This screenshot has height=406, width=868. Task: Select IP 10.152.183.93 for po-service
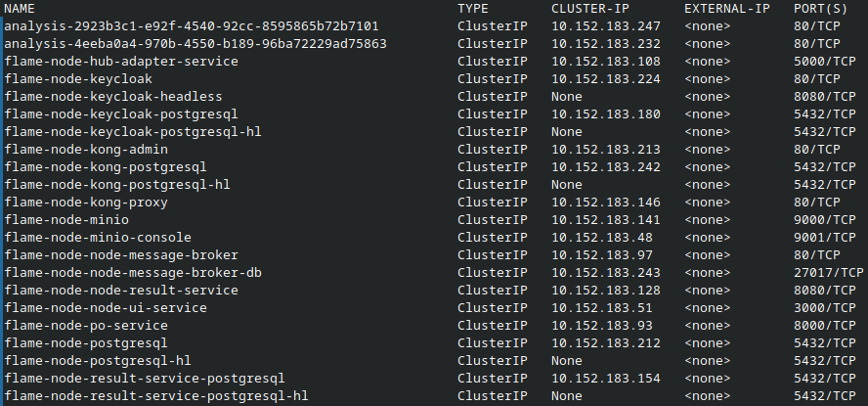click(x=602, y=326)
